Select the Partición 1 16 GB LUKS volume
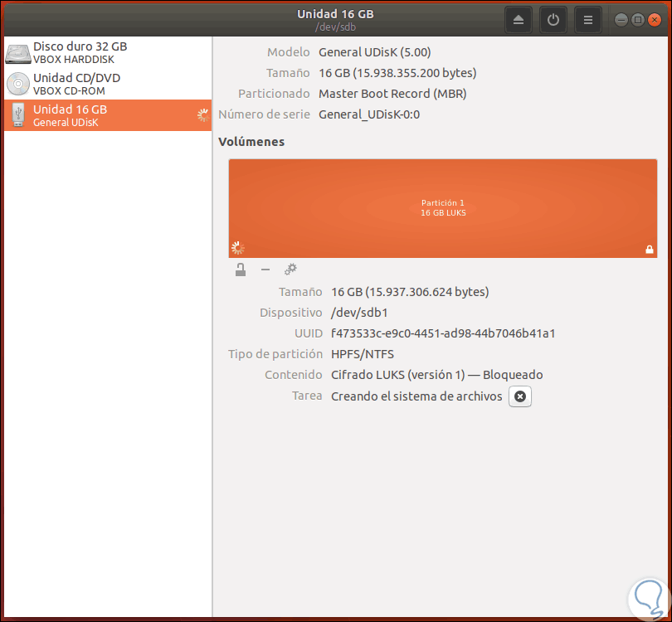The height and width of the screenshot is (622, 672). point(443,208)
